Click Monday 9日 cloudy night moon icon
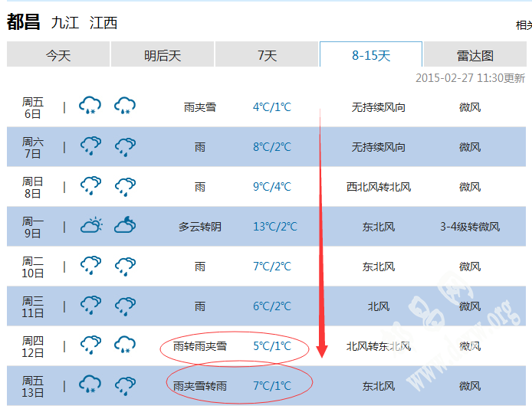532x409 pixels. 125,226
